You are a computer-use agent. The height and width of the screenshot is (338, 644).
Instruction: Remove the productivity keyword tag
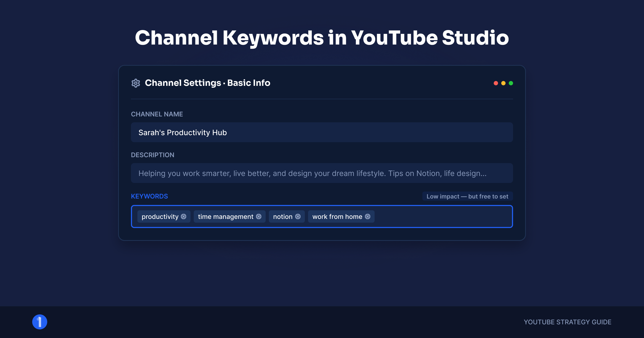pos(184,216)
